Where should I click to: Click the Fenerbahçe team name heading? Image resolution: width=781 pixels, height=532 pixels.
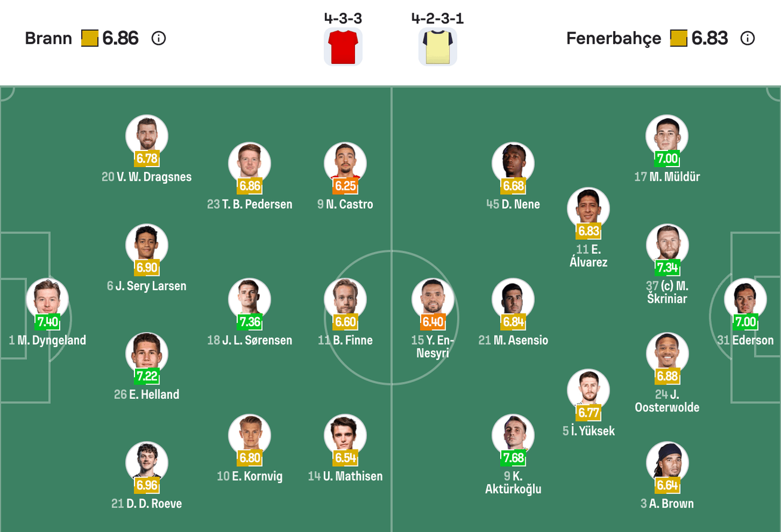coord(613,38)
